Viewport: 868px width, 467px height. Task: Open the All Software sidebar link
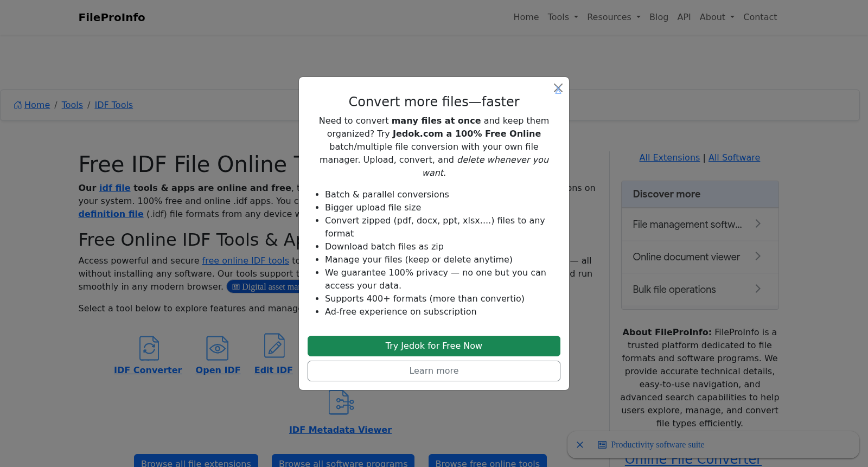pos(734,158)
